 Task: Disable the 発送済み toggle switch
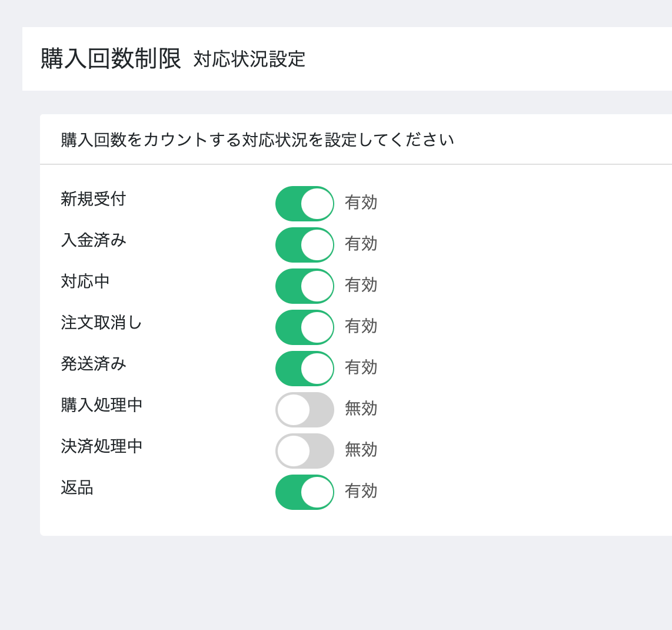[305, 369]
